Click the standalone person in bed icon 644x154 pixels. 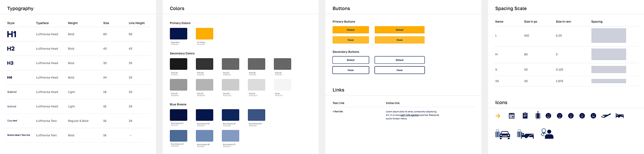620,115
